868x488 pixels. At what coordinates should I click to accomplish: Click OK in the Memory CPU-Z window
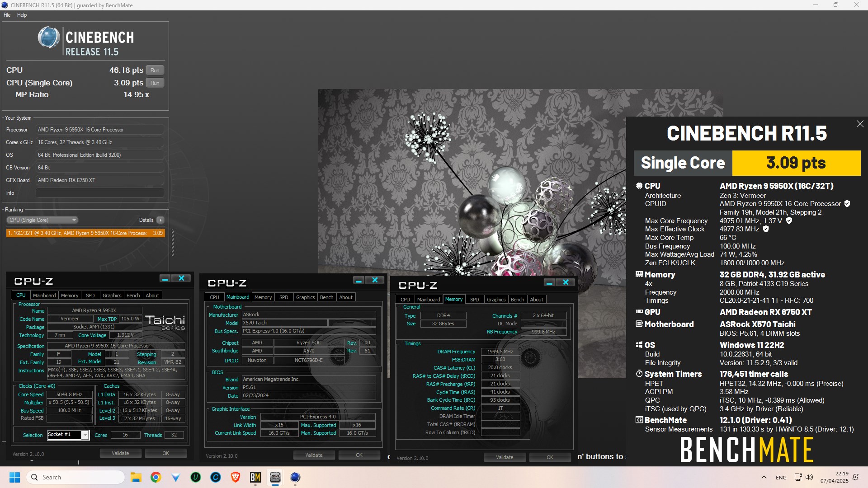(x=550, y=457)
